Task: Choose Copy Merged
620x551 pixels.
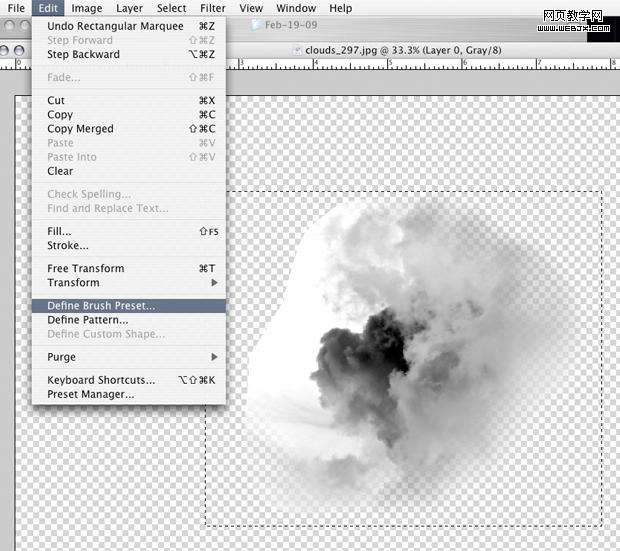Action: pos(129,129)
